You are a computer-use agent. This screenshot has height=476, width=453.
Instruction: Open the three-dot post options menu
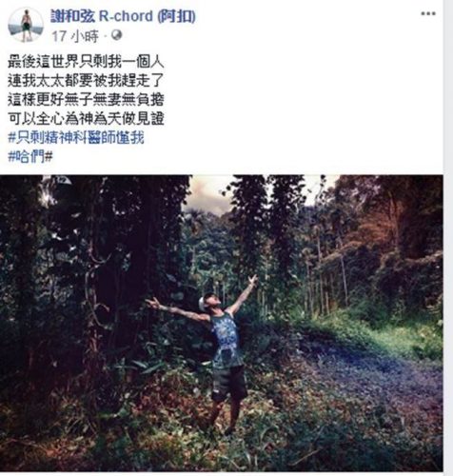click(428, 13)
